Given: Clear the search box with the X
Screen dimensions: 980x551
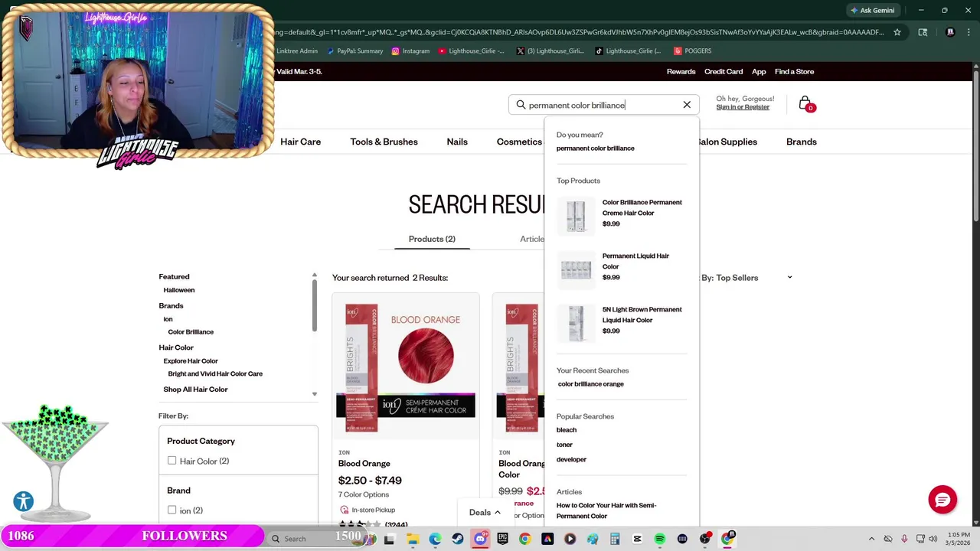Looking at the screenshot, I should click(x=687, y=105).
